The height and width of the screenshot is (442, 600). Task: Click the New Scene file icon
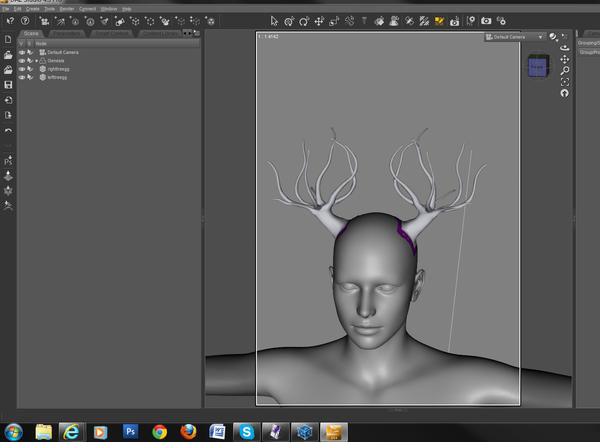click(x=9, y=40)
